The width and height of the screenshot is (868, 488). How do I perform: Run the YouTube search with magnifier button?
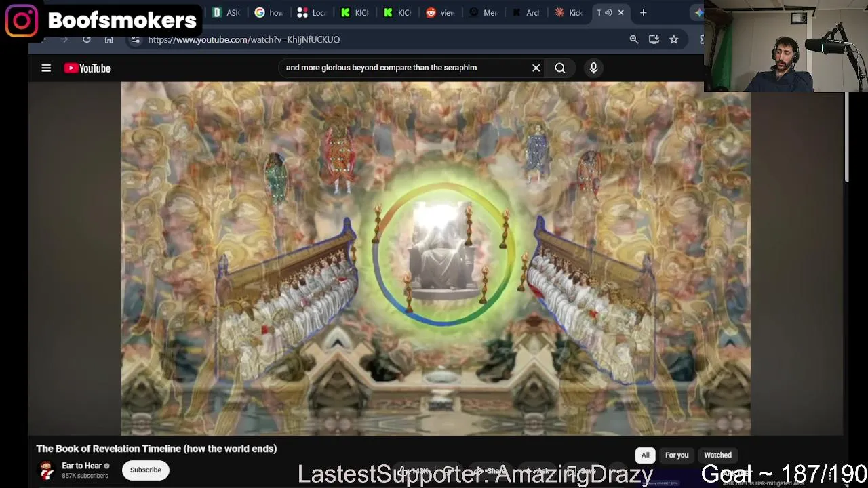click(x=560, y=68)
